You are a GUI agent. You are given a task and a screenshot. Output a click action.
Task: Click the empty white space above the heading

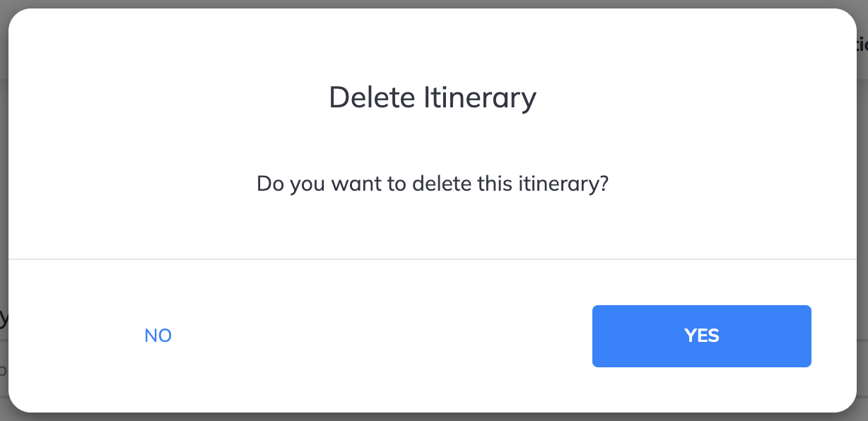click(x=433, y=42)
